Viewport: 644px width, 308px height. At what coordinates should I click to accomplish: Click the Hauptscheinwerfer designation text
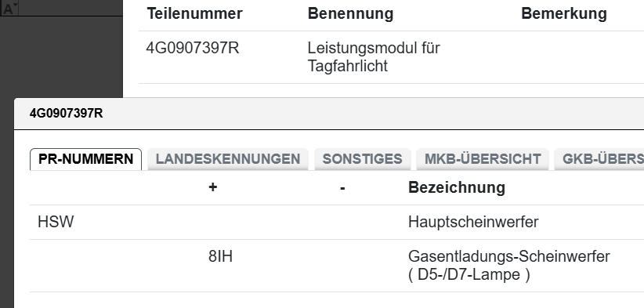click(x=473, y=222)
